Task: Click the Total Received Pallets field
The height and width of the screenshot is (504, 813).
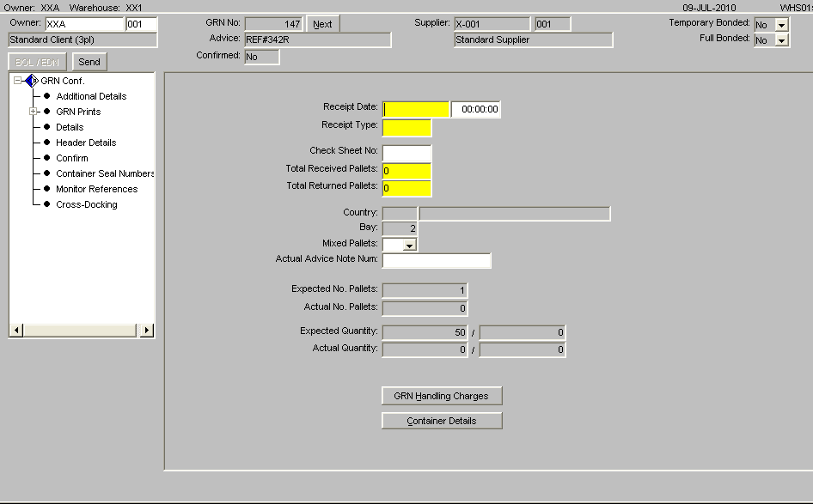Action: click(407, 171)
